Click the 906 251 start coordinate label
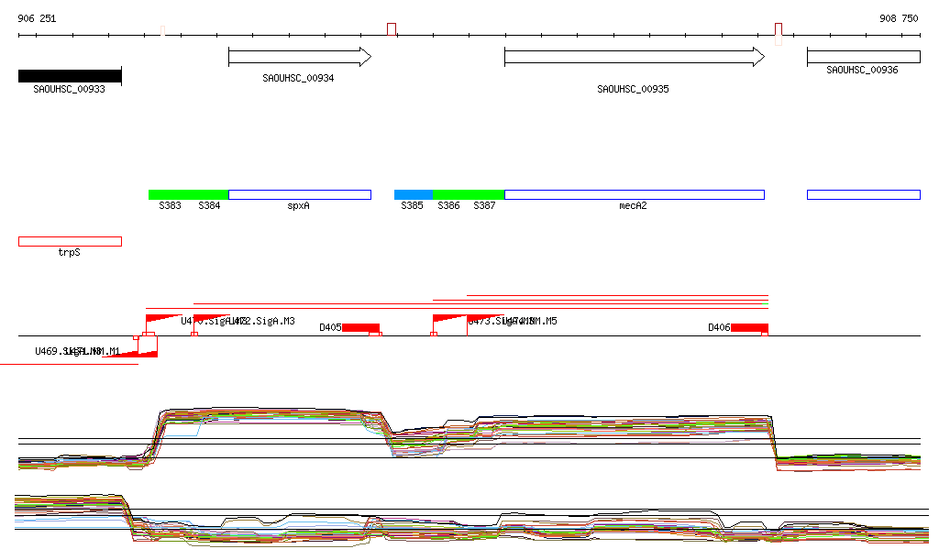 37,18
